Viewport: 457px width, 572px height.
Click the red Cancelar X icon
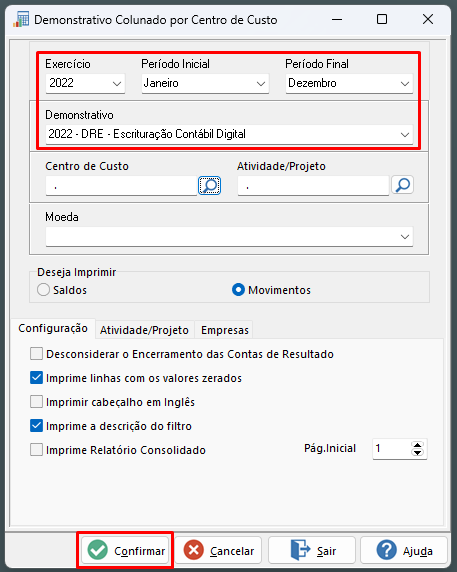(x=194, y=550)
